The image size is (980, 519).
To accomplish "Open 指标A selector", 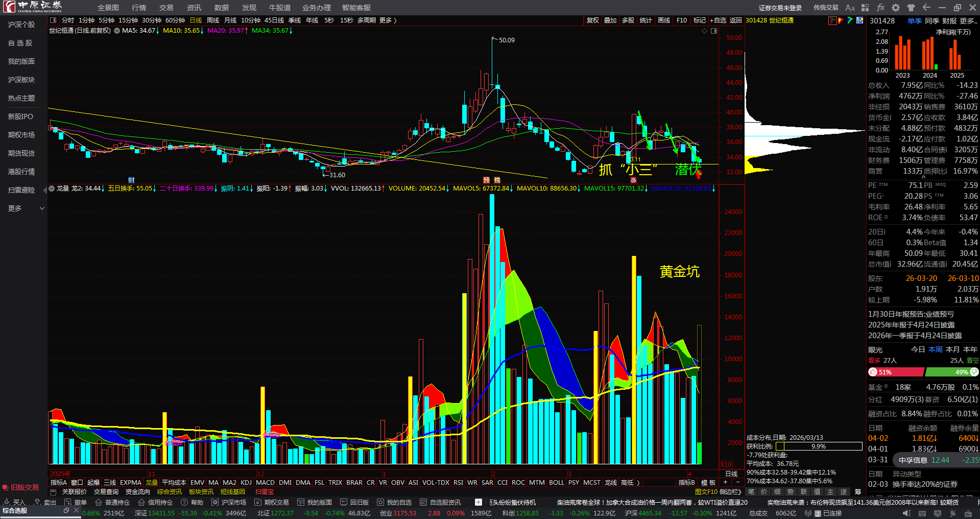I will click(59, 483).
